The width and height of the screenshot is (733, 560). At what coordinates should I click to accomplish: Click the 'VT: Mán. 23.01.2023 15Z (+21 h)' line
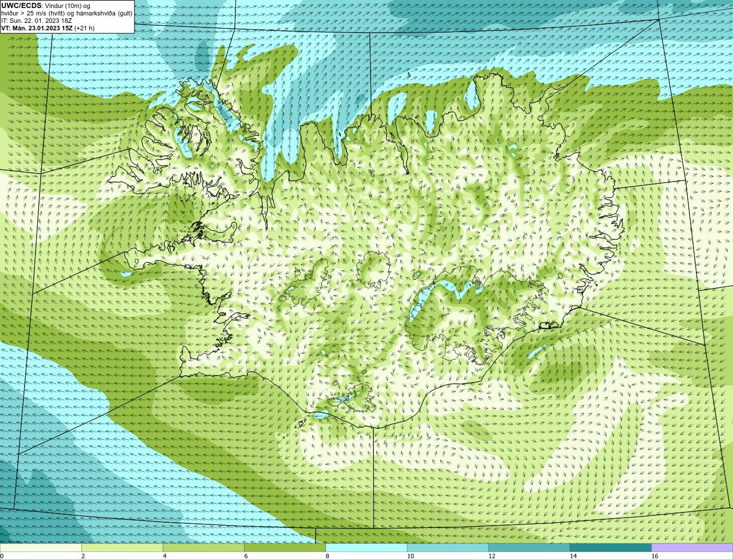point(48,28)
